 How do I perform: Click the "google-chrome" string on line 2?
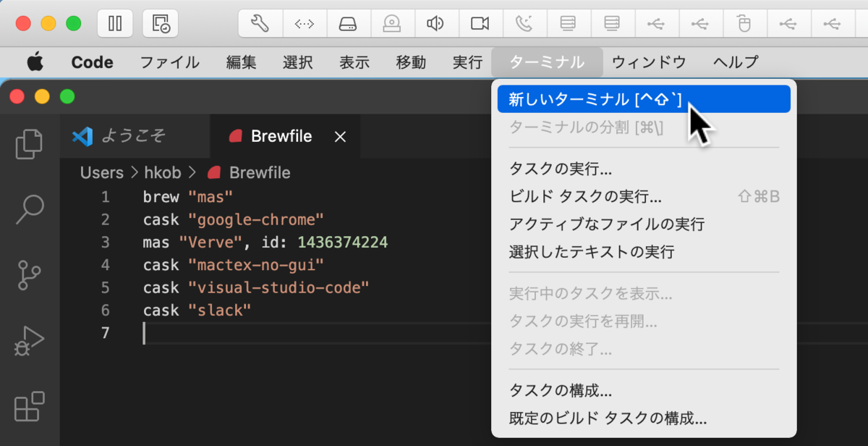(x=256, y=219)
